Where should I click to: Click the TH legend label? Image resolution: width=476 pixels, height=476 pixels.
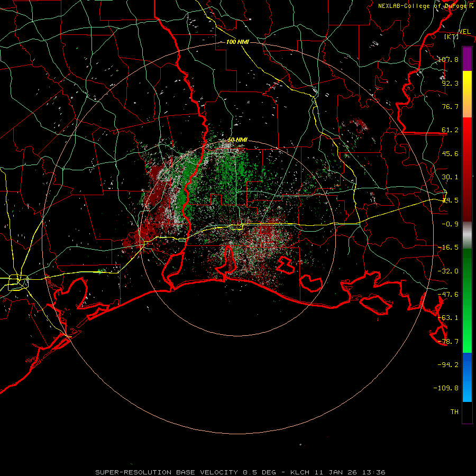tap(454, 411)
